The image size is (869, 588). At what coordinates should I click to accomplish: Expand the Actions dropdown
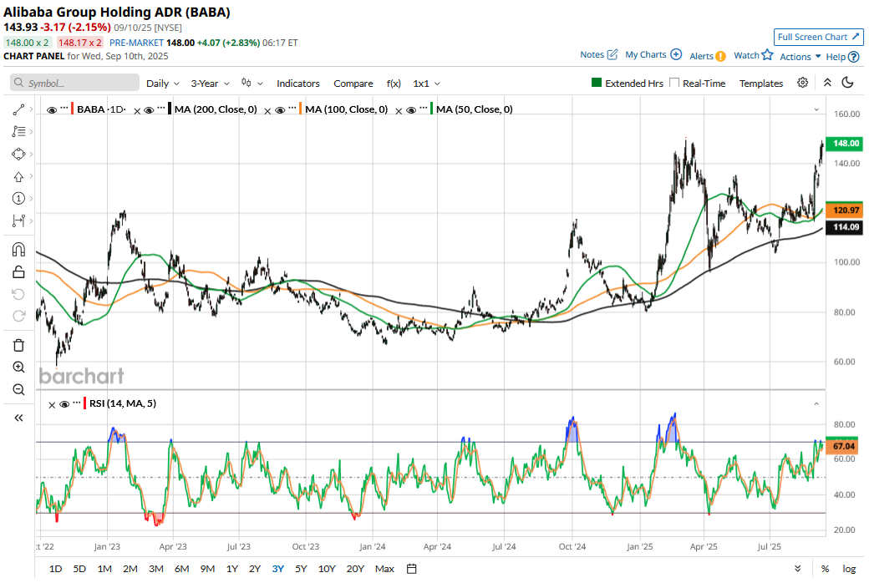click(800, 57)
